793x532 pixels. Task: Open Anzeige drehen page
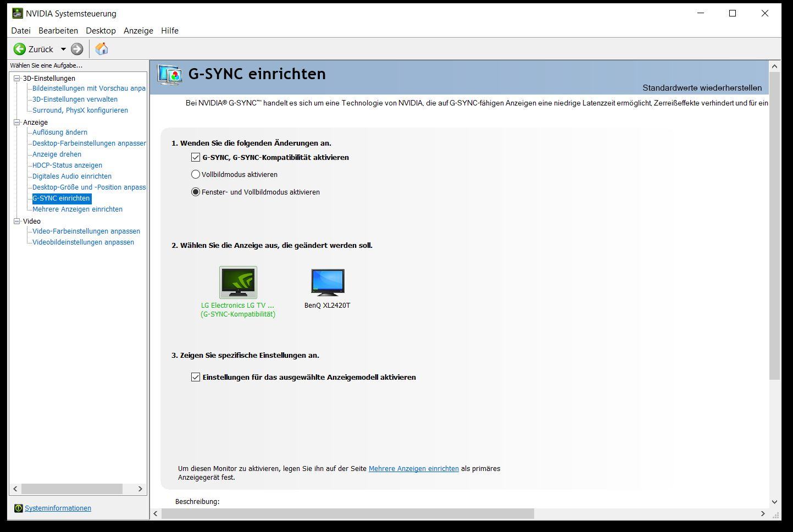(57, 154)
